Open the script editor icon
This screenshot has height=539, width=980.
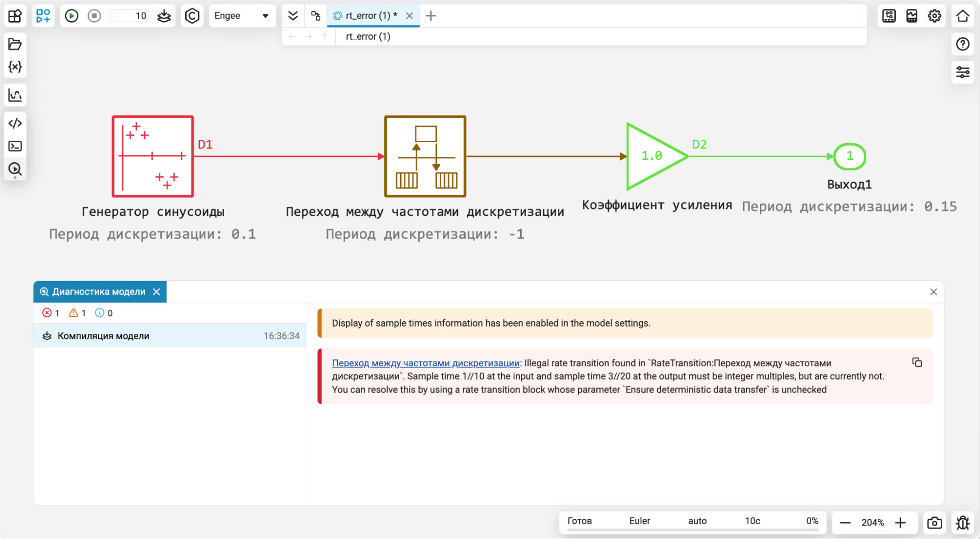coord(15,123)
